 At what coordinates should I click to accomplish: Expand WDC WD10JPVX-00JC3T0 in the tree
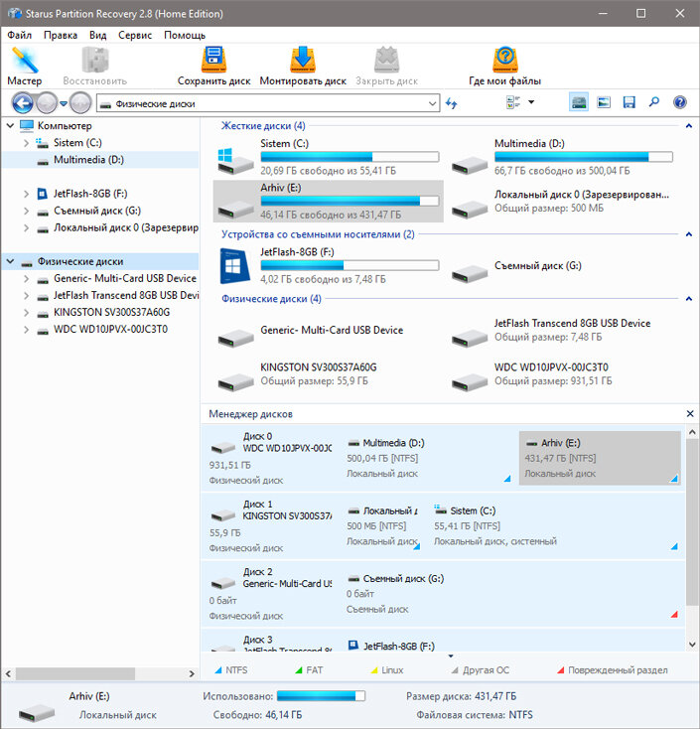[27, 330]
